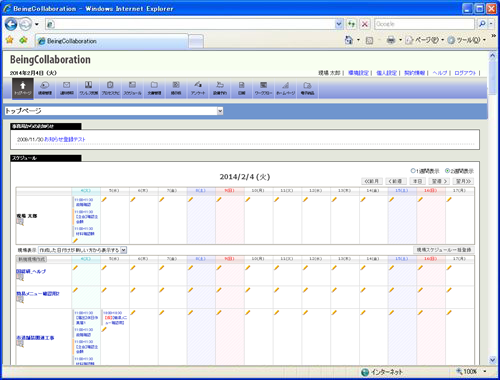500x380 pixels.
Task: Open the Print options dropdown arrow
Action: pyautogui.click(x=400, y=40)
